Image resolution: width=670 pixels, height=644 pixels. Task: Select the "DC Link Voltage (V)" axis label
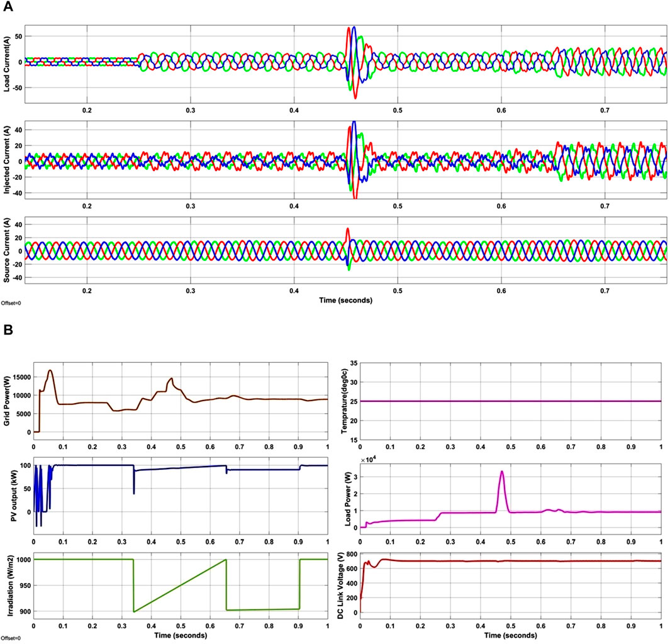[340, 585]
